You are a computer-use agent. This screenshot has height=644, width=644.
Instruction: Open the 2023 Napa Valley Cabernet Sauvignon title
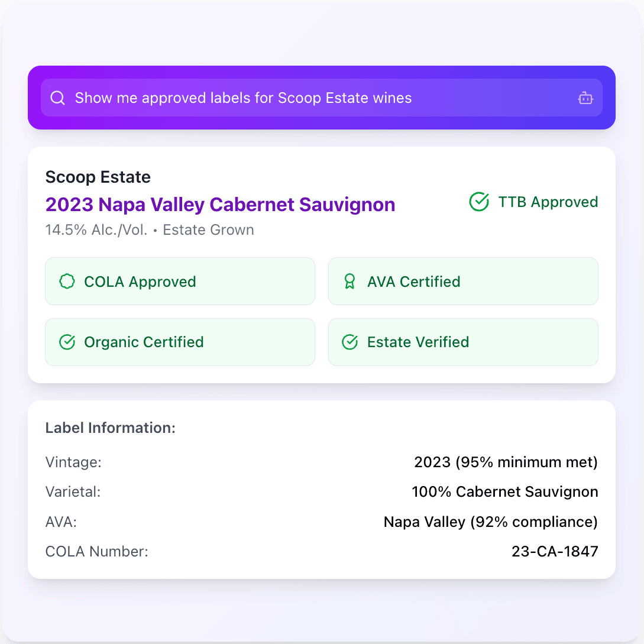point(220,205)
